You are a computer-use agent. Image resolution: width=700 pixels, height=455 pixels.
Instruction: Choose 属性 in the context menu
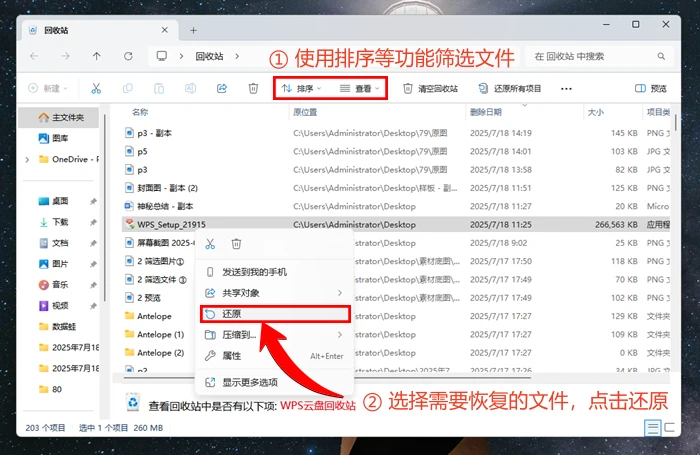click(275, 356)
